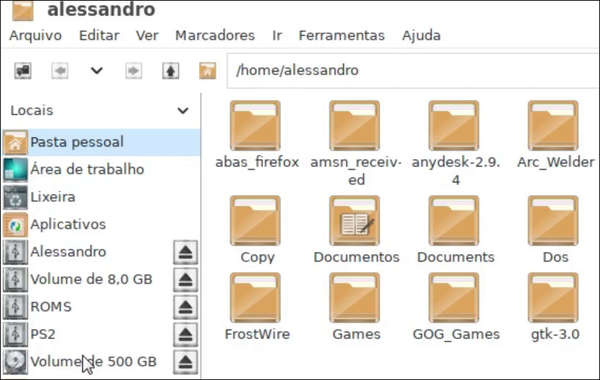Open the Ferramentas menu

click(x=342, y=36)
